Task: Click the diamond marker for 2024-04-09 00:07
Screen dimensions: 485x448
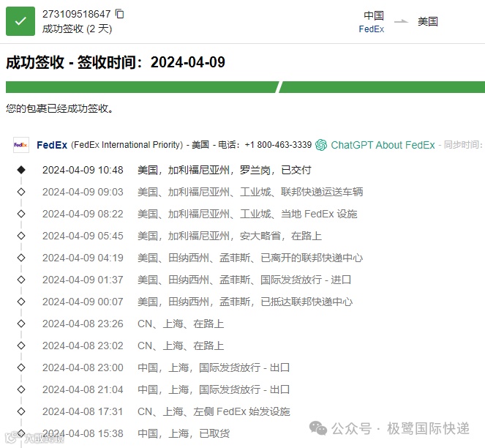Action: pos(21,302)
